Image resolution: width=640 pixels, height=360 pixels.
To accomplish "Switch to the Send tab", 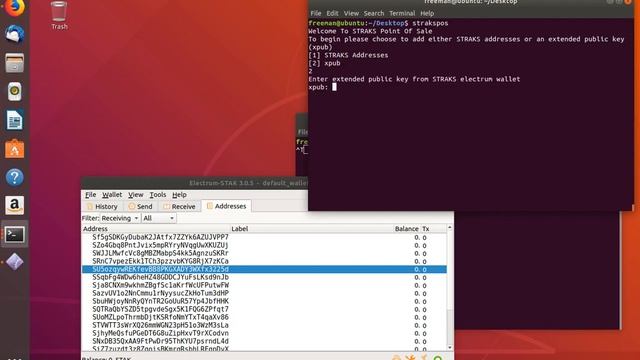I will point(140,207).
